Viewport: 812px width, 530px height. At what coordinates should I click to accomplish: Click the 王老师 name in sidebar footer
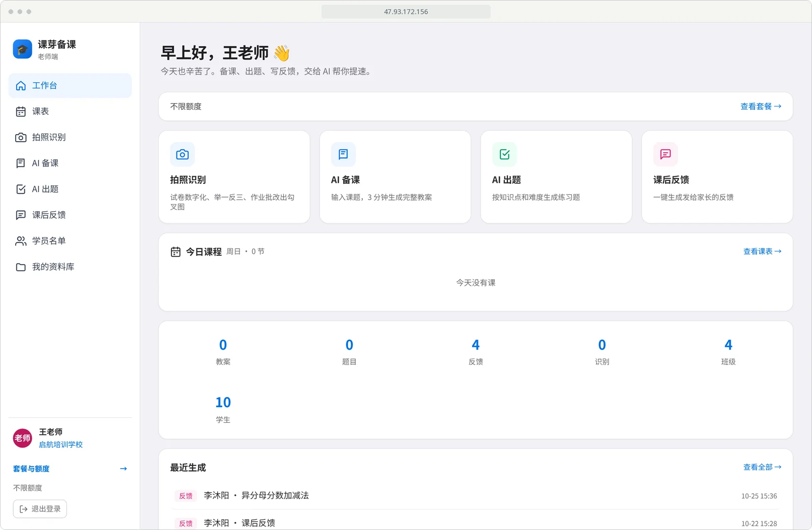tap(51, 432)
